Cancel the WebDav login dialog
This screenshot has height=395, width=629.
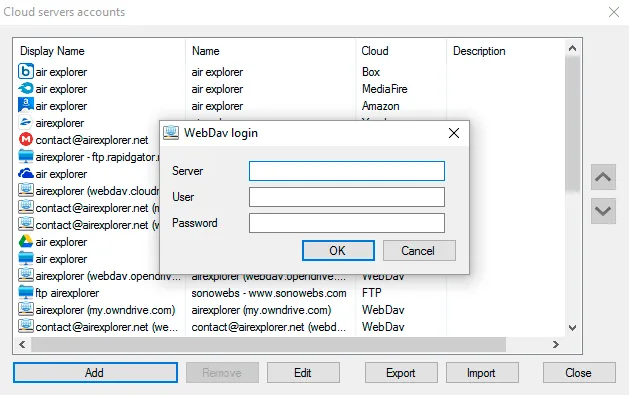click(x=419, y=251)
